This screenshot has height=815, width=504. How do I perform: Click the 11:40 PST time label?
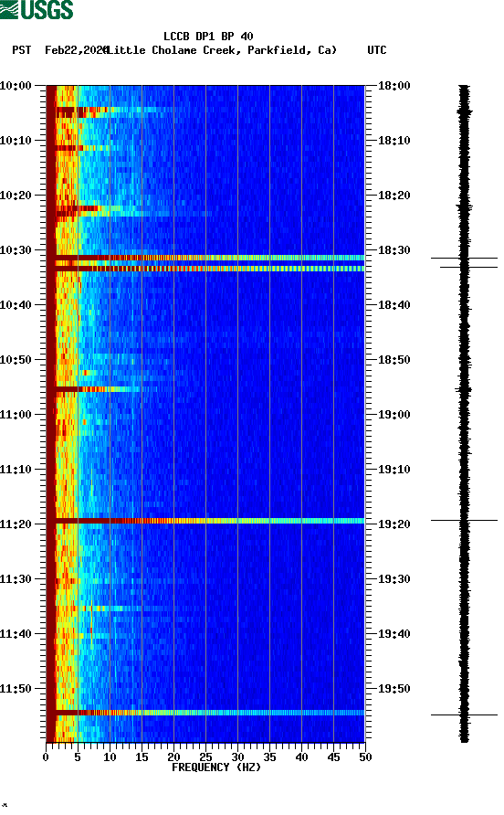[16, 634]
